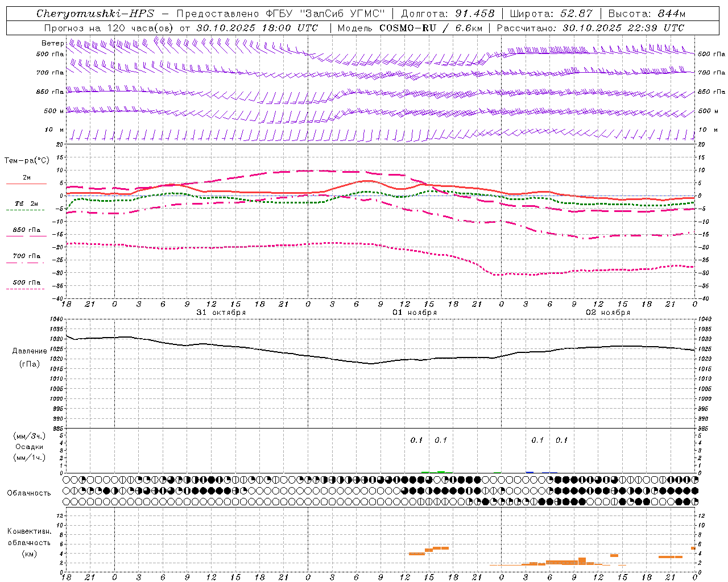Click the (гПа) pressure unit label
The width and height of the screenshot is (728, 582).
pos(30,364)
